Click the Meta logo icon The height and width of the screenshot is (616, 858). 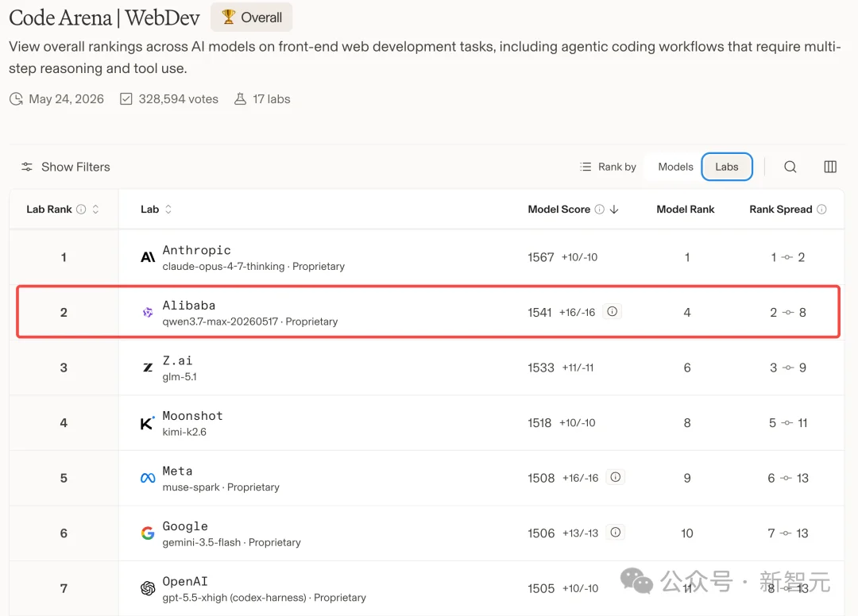click(148, 478)
